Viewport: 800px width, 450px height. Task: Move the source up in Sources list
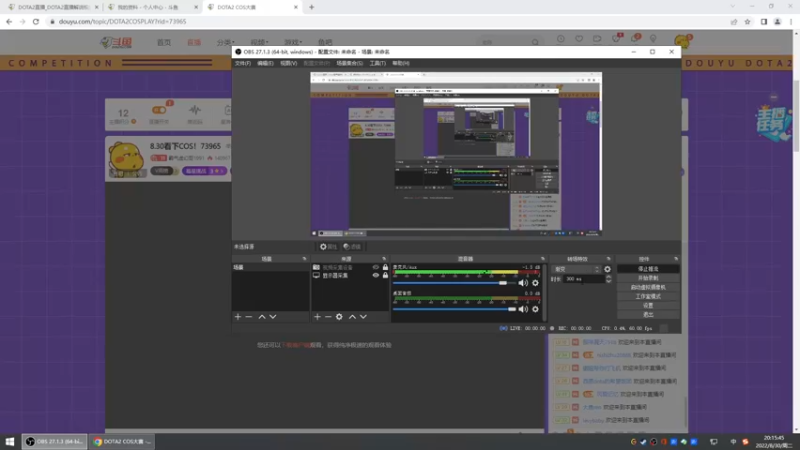pyautogui.click(x=352, y=317)
